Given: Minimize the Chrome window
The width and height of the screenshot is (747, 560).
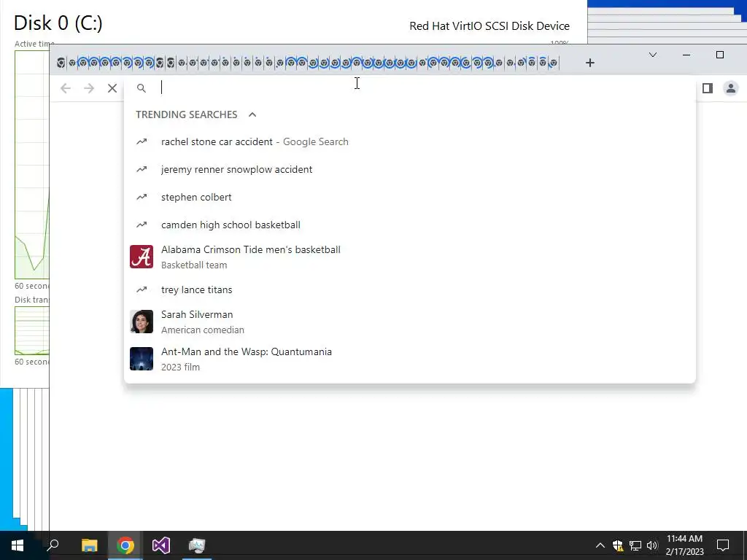Looking at the screenshot, I should tap(686, 55).
